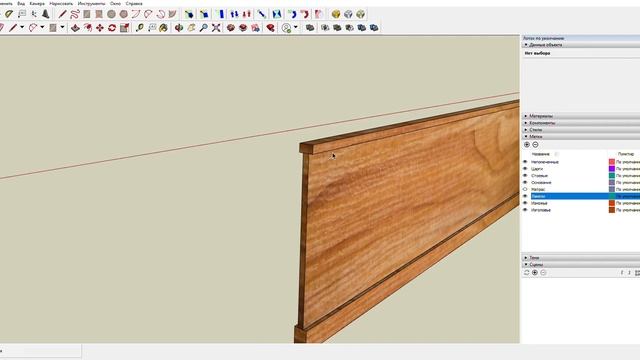Select the Push/Pull tool

(x=75, y=28)
